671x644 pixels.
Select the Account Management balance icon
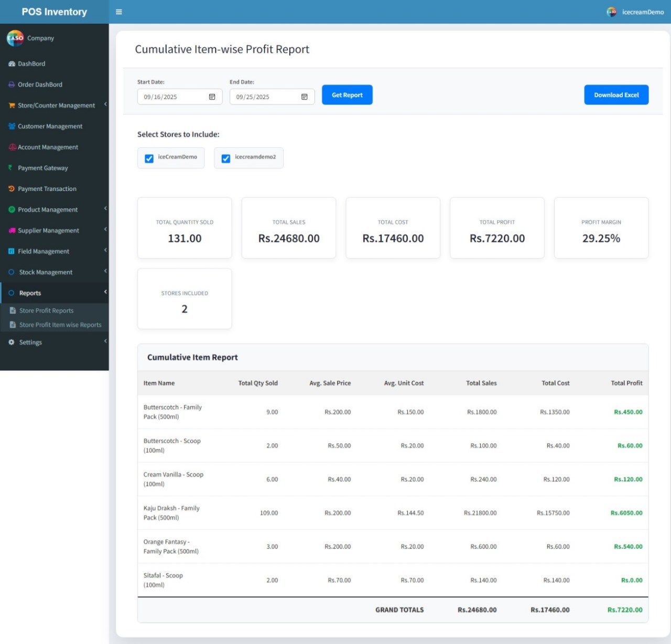point(12,147)
